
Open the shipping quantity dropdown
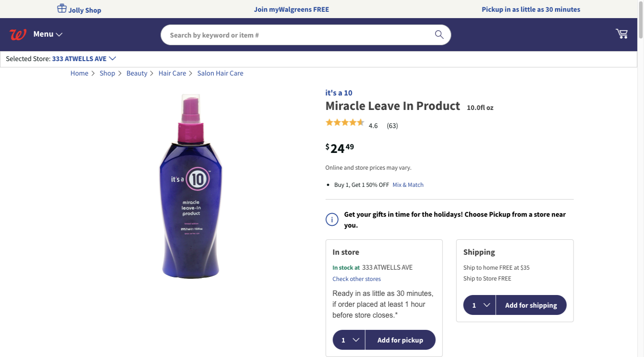tap(480, 305)
